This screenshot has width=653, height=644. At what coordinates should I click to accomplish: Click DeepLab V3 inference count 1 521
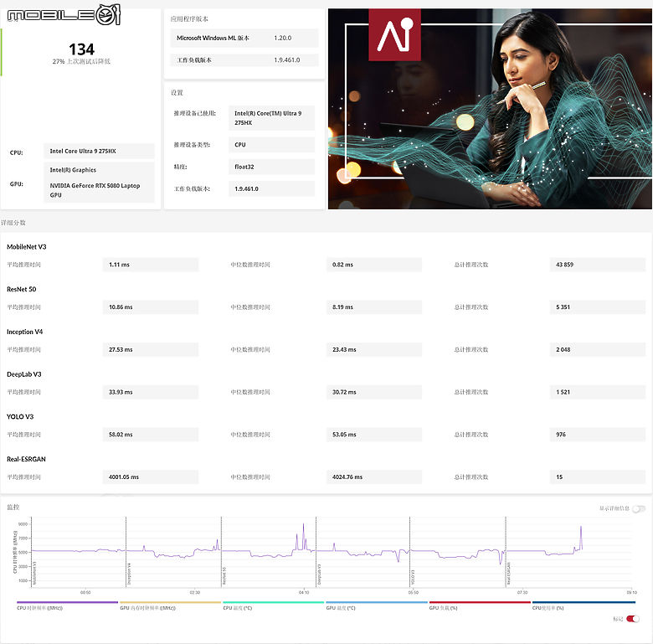point(598,392)
